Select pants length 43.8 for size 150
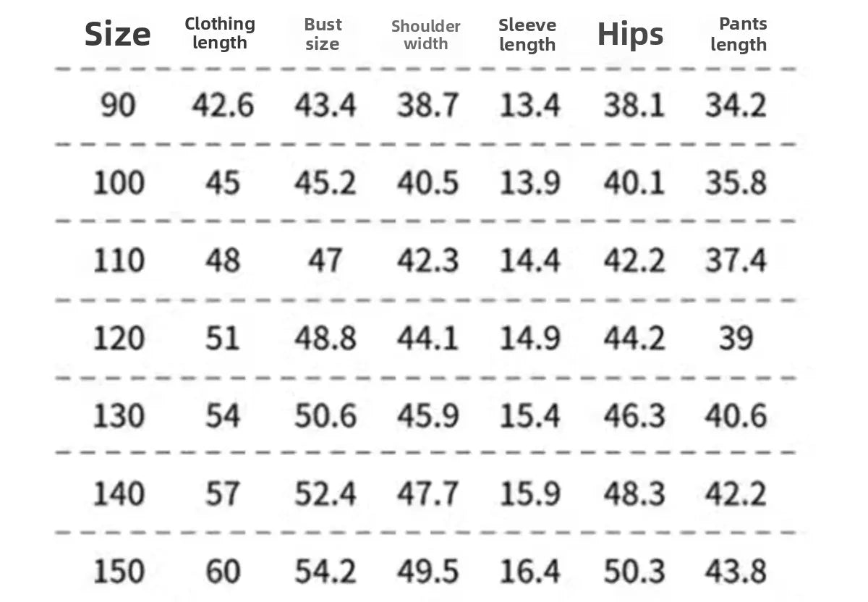Image resolution: width=868 pixels, height=602 pixels. [x=736, y=572]
